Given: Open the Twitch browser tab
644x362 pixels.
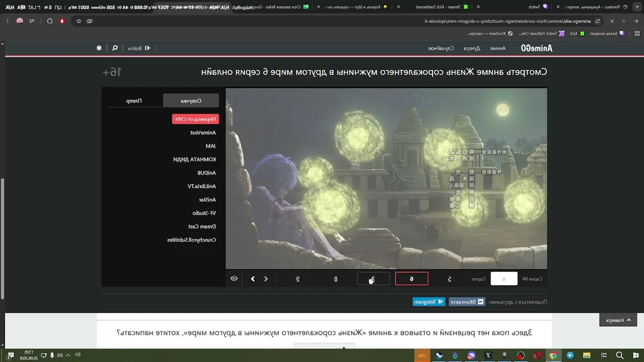Looking at the screenshot, I should click(538, 7).
